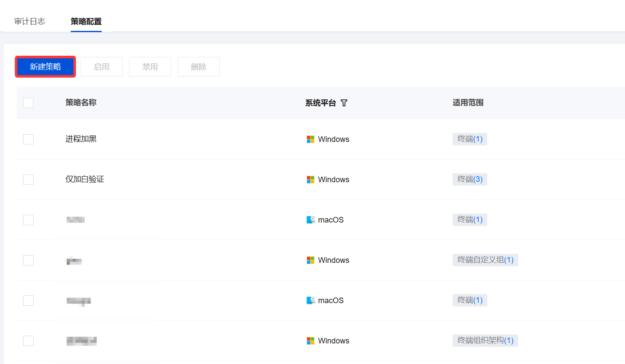Toggle the select-all checkbox in table header

pos(28,103)
